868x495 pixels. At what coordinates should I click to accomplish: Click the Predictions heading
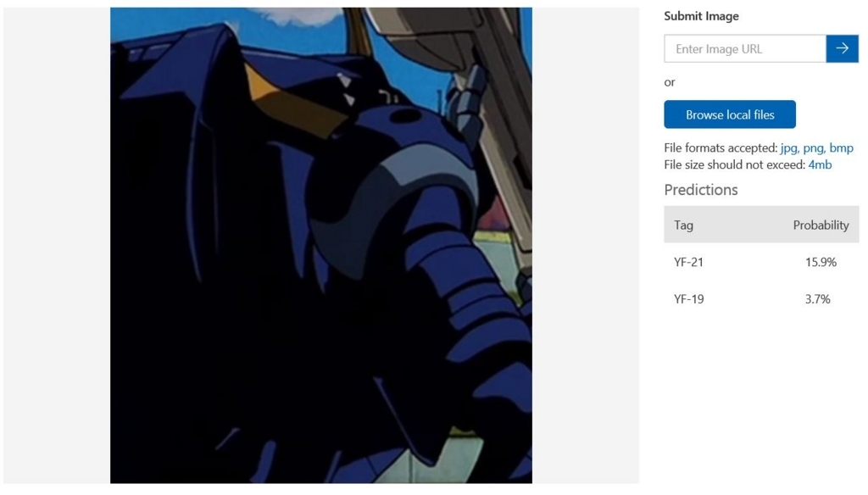tap(701, 189)
